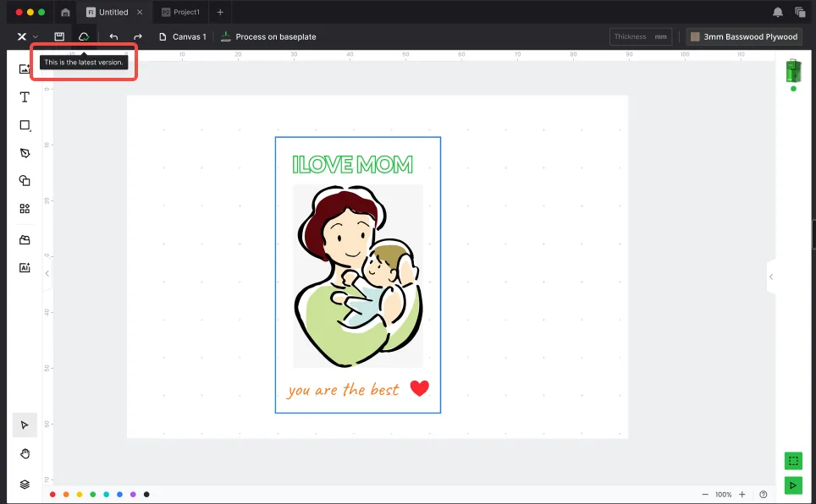This screenshot has height=504, width=816.
Task: Open Canvas 1 page selector
Action: [x=183, y=36]
